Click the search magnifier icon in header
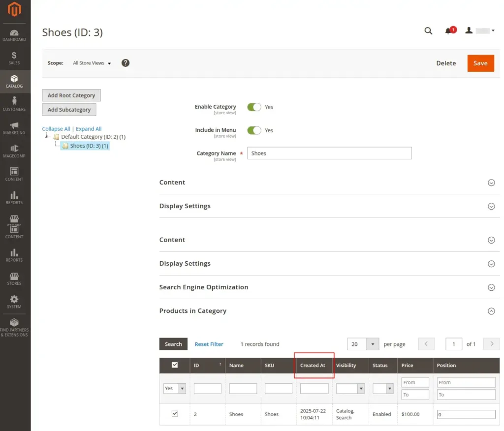 tap(428, 31)
